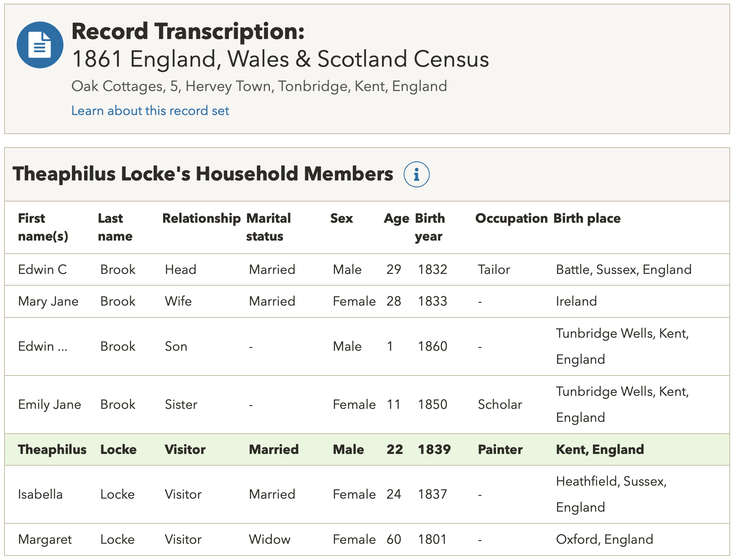Click 'Battle, Sussex, England' birth place
This screenshot has width=735, height=560.
[623, 269]
